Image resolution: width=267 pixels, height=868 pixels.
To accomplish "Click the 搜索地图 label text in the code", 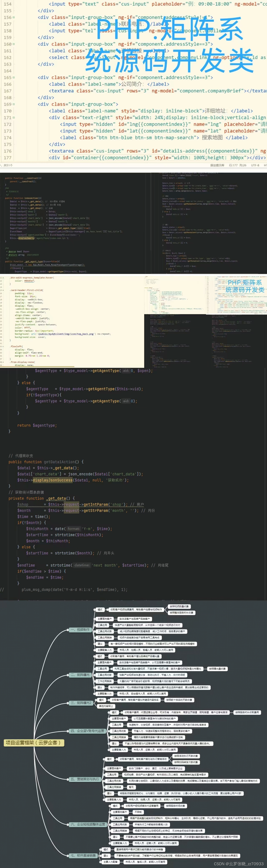I will [212, 138].
